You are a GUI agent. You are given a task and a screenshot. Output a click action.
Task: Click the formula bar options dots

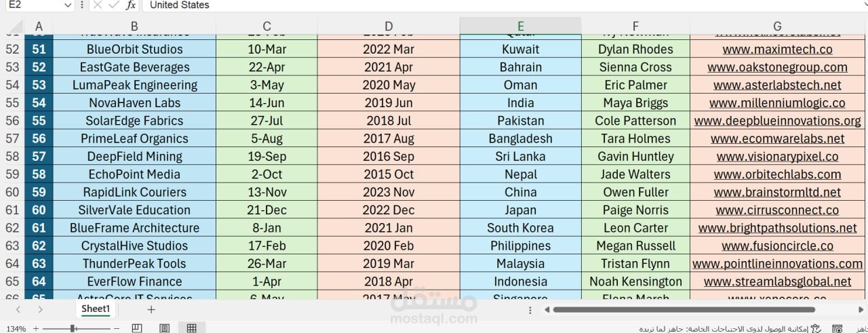point(82,5)
